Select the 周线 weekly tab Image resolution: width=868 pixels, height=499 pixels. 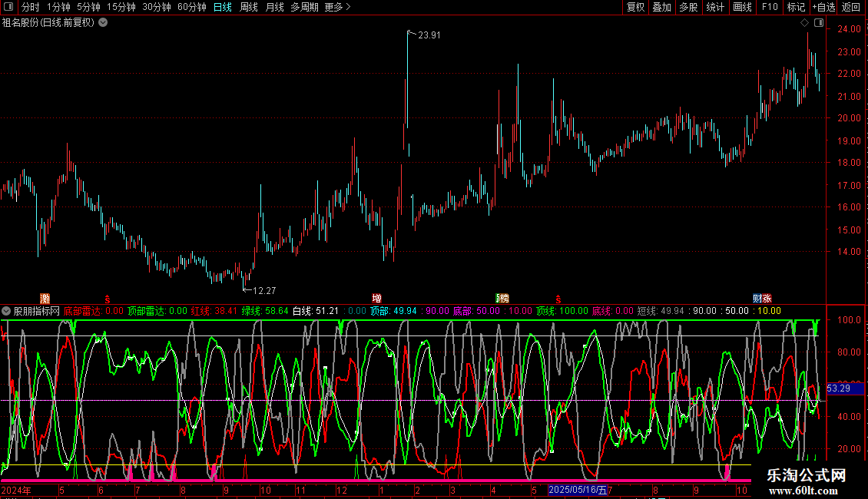point(249,7)
